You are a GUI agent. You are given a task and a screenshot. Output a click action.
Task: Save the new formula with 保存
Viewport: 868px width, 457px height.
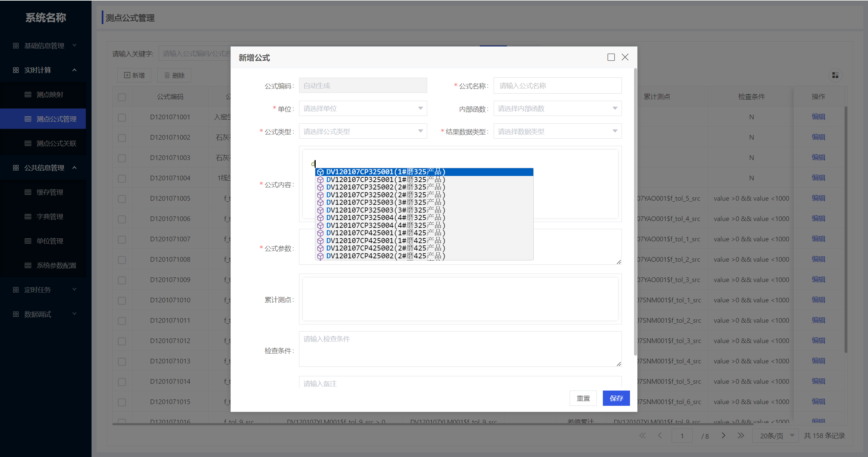pyautogui.click(x=616, y=398)
